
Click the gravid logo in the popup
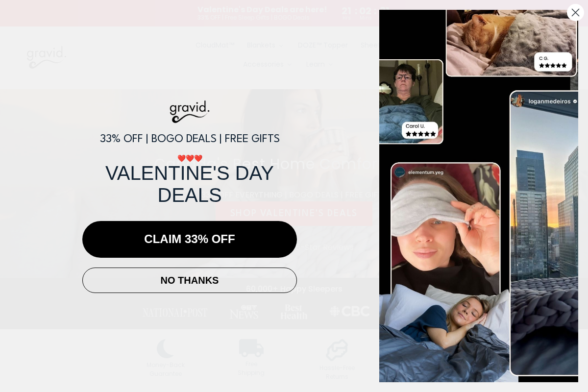click(190, 112)
